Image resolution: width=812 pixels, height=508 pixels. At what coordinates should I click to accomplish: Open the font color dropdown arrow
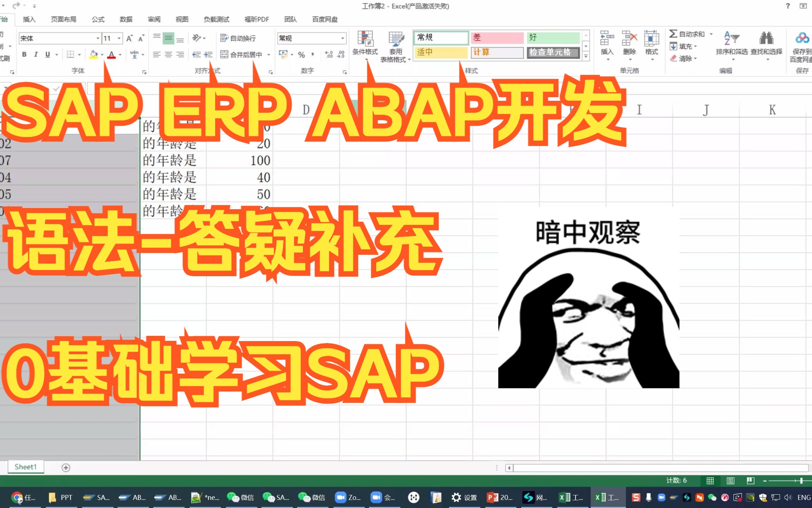pyautogui.click(x=120, y=54)
